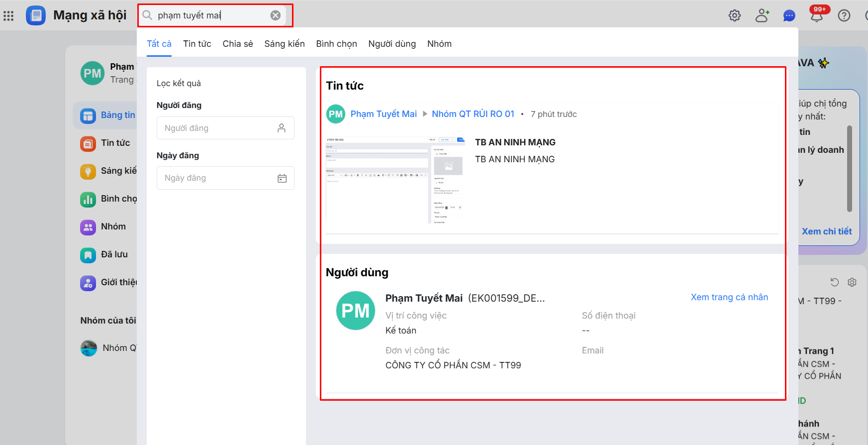Open the chat messages icon
Viewport: 868px width, 445px height.
point(789,16)
